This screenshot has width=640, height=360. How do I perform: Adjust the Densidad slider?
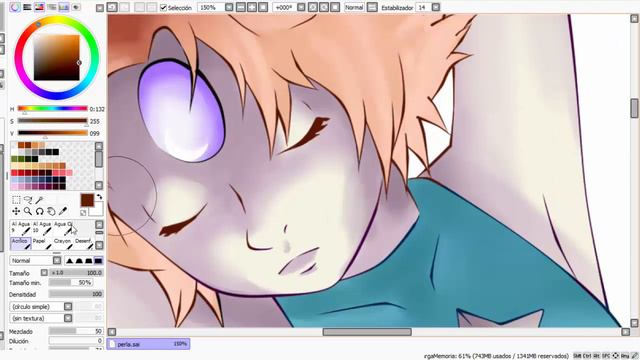pos(76,294)
